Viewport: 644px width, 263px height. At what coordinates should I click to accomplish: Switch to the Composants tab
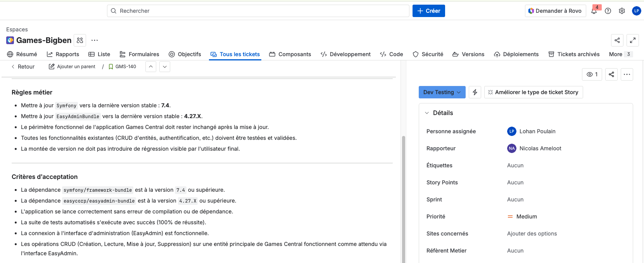290,54
